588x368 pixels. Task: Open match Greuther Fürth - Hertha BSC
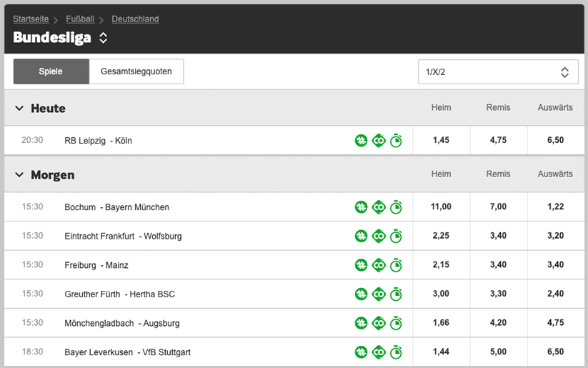(119, 294)
